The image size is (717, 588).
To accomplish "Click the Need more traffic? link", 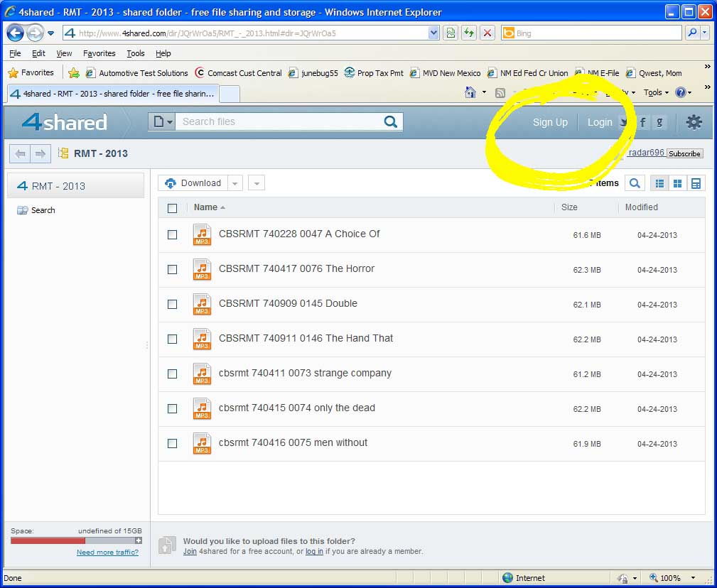I will (x=107, y=552).
